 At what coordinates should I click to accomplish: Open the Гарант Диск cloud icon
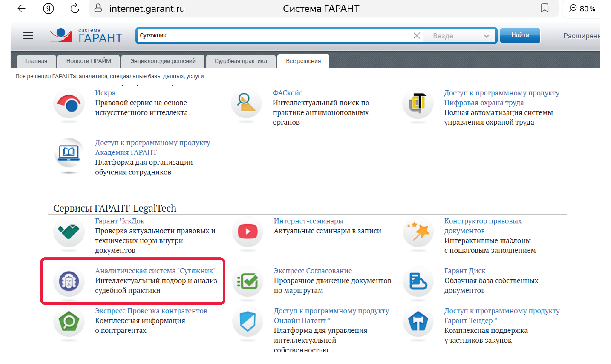click(418, 281)
